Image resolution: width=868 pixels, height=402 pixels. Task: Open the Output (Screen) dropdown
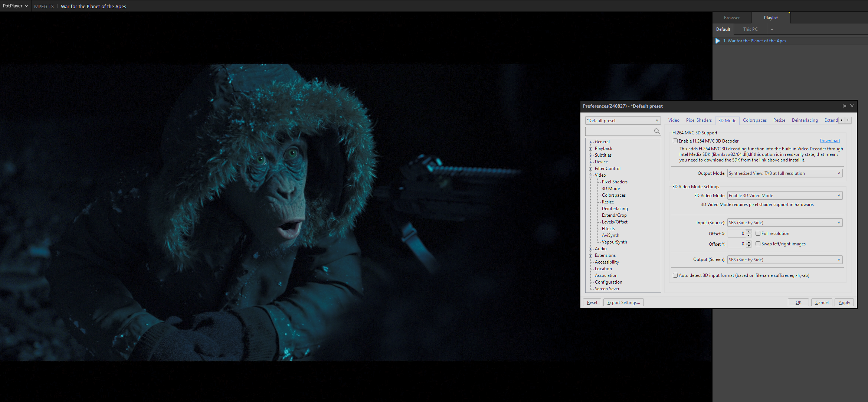(x=785, y=260)
